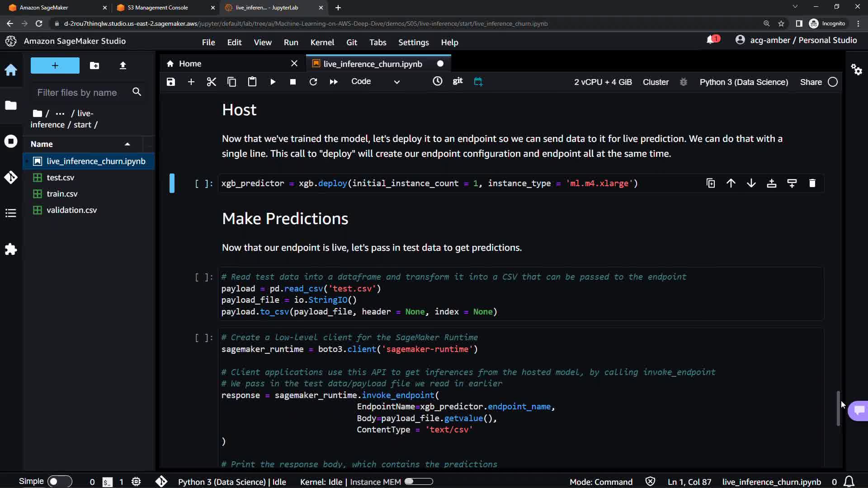868x488 pixels.
Task: Run the selected cell with play icon
Action: coord(273,82)
